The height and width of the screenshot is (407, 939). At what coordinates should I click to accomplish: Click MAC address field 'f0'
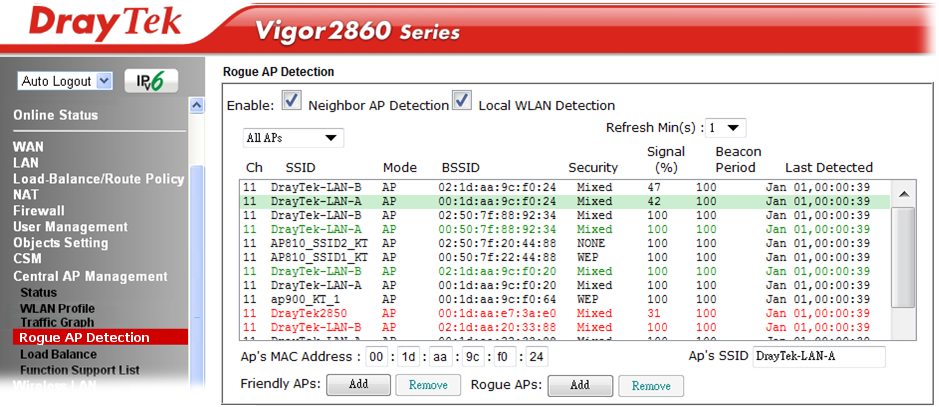point(505,357)
